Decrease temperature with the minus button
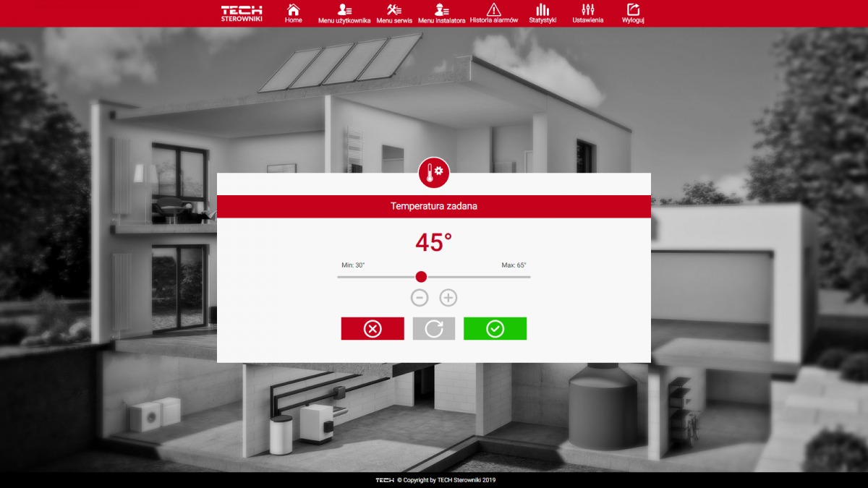The width and height of the screenshot is (868, 488). [x=420, y=297]
